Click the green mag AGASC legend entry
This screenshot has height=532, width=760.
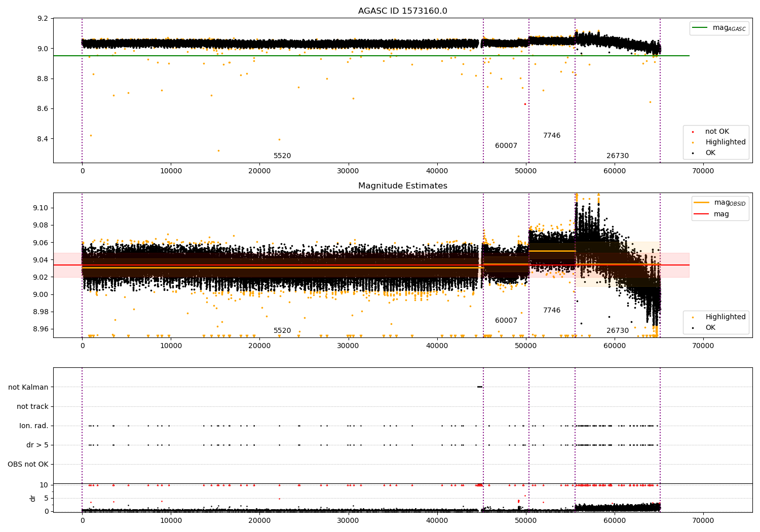point(719,28)
